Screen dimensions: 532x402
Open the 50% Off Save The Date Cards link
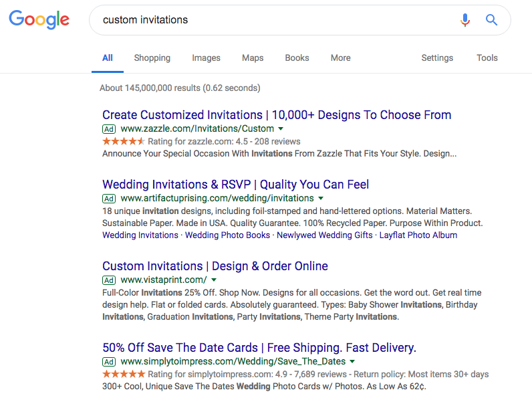click(259, 347)
